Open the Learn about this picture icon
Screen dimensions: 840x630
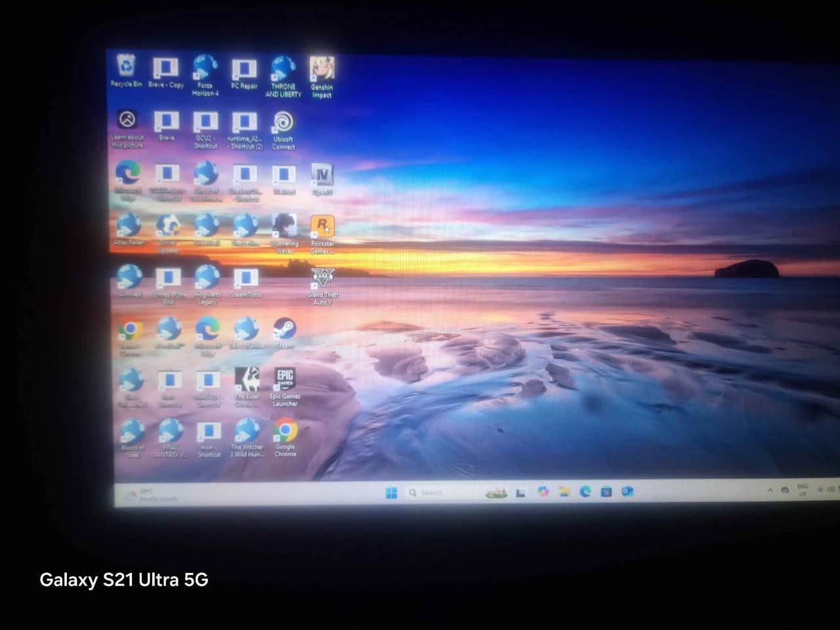pyautogui.click(x=127, y=121)
